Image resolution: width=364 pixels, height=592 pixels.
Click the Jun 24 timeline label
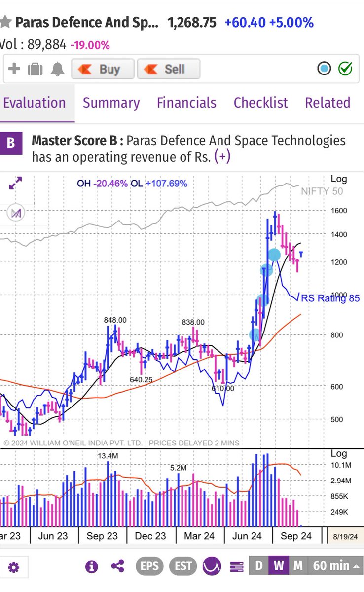point(247,536)
